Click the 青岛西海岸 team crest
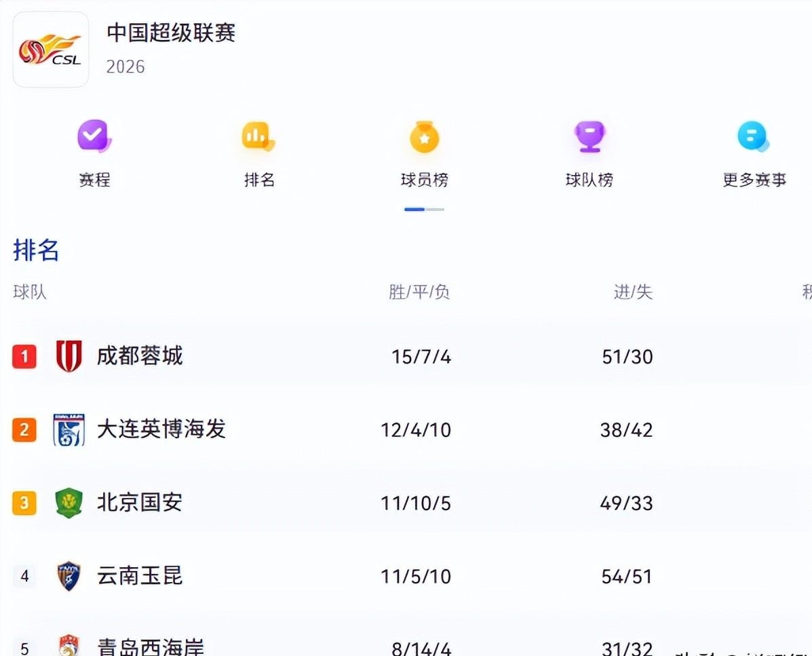 [x=69, y=646]
